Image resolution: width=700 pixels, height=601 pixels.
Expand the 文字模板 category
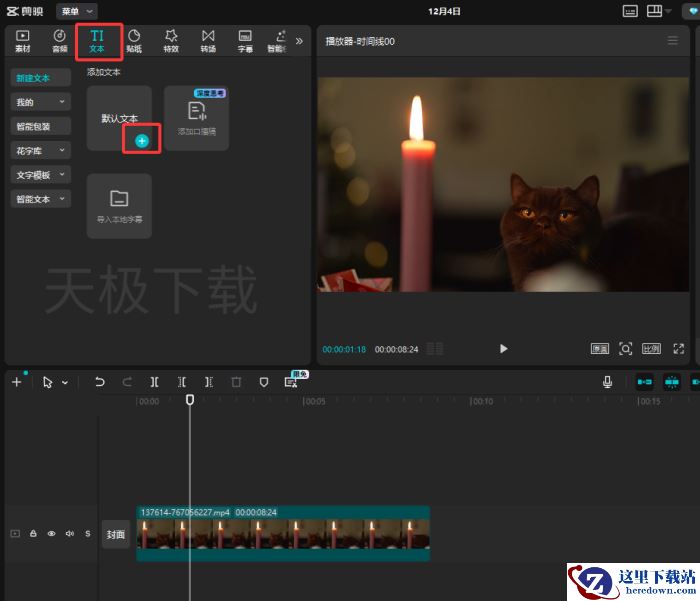[x=40, y=175]
